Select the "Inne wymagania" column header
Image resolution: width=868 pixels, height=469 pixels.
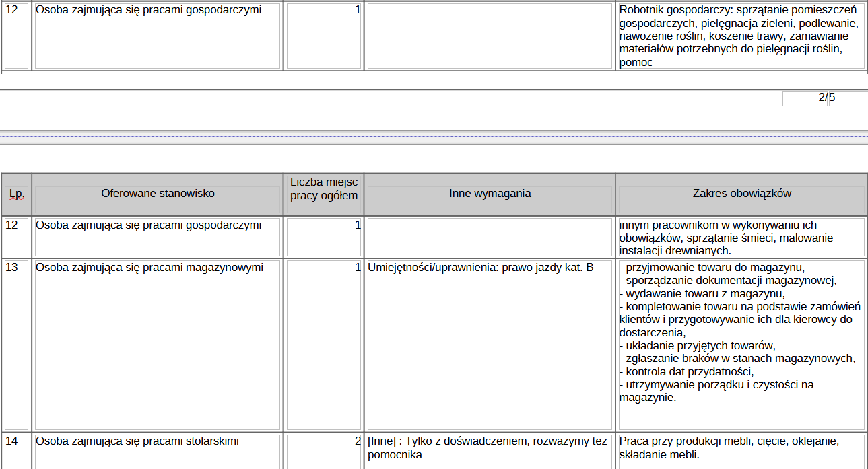[490, 194]
